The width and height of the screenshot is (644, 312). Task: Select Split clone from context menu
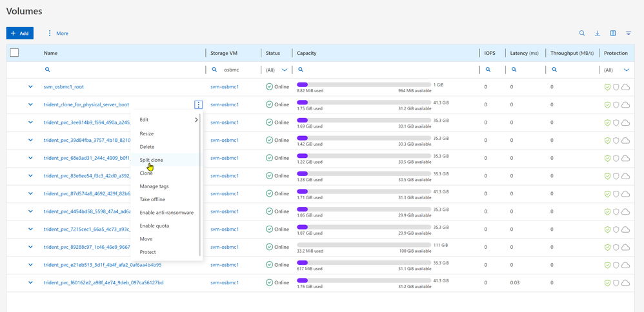(x=152, y=160)
